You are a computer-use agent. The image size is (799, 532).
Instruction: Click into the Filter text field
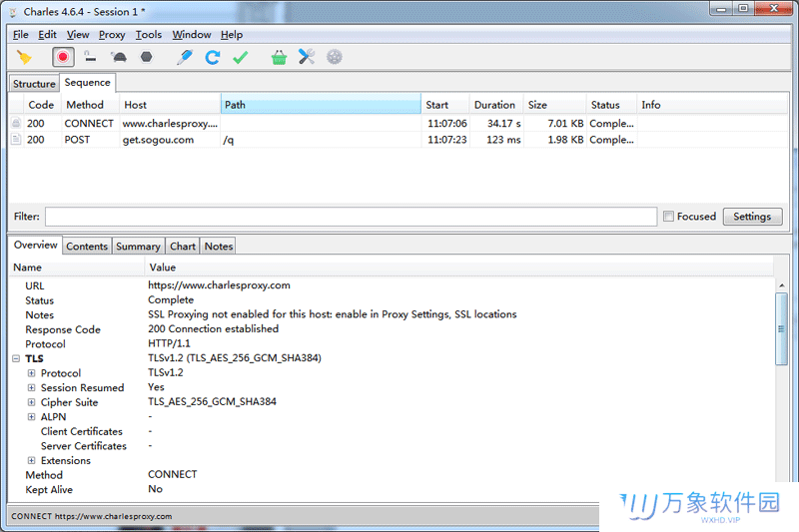tap(351, 217)
